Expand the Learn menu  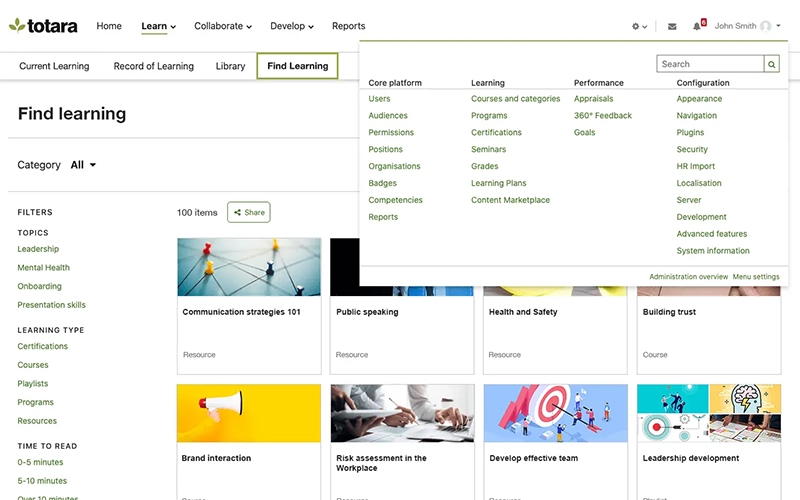[x=158, y=26]
